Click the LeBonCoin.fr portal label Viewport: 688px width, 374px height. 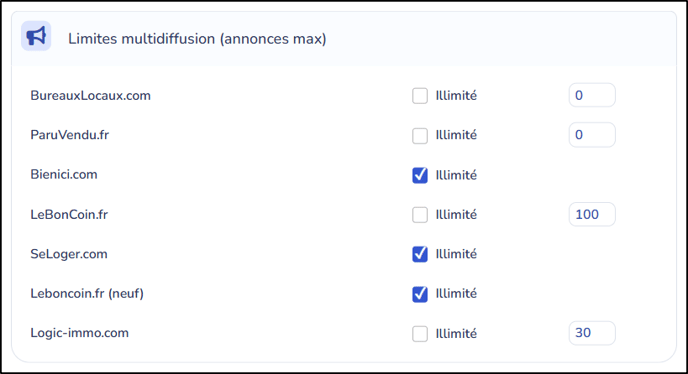69,214
